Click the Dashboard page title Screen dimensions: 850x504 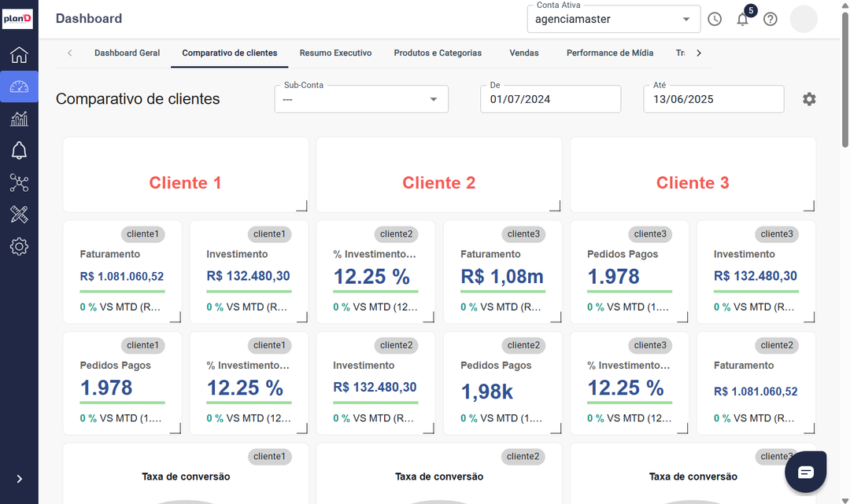(x=89, y=18)
